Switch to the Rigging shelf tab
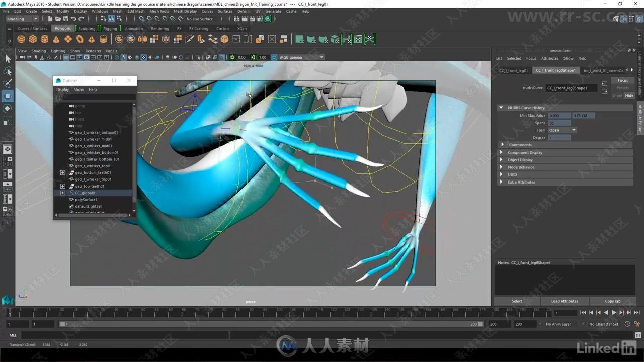644x362 pixels. (110, 29)
